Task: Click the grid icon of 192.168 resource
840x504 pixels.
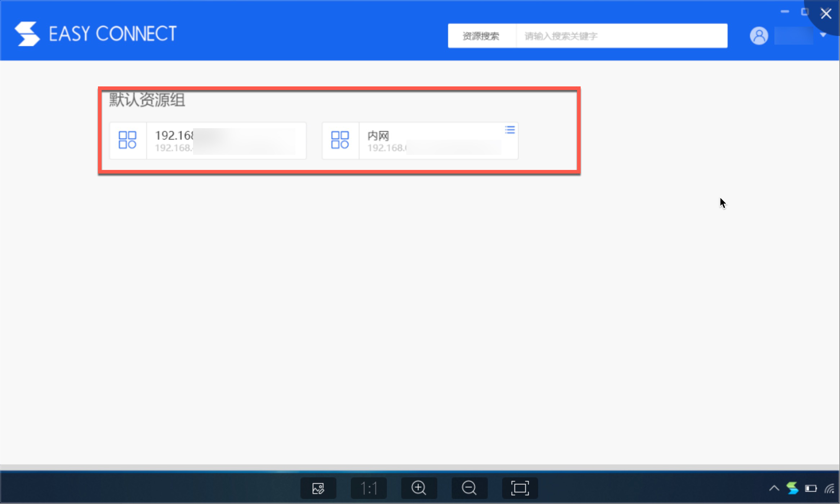Action: pos(128,140)
